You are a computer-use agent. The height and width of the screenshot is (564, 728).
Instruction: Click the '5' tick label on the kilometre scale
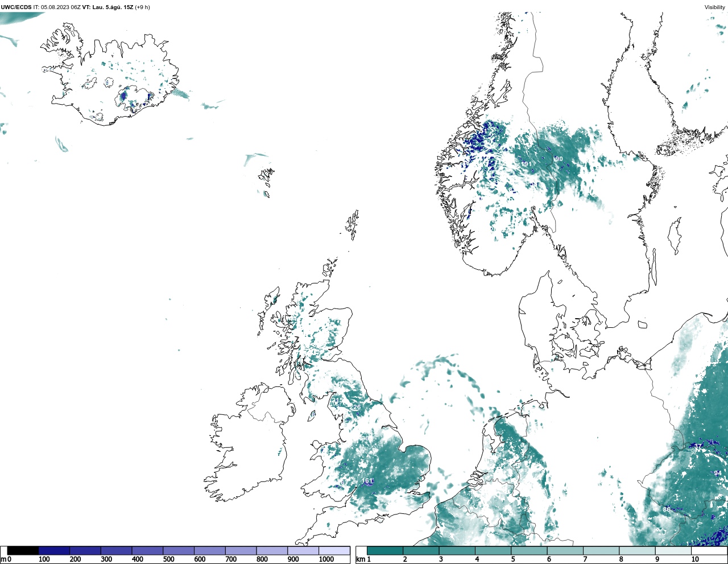pyautogui.click(x=513, y=559)
